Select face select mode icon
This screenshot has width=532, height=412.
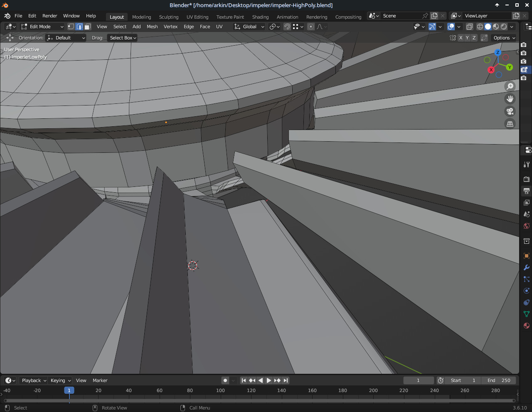[88, 27]
